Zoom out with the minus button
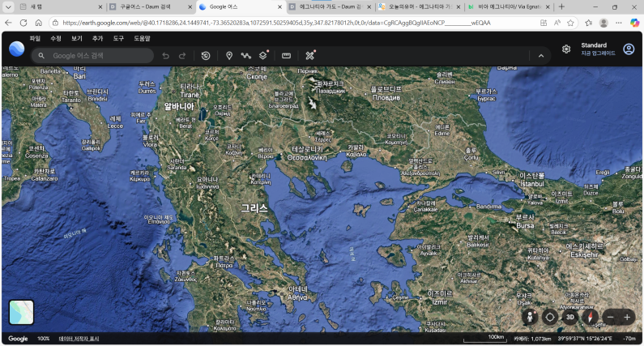 [x=610, y=318]
